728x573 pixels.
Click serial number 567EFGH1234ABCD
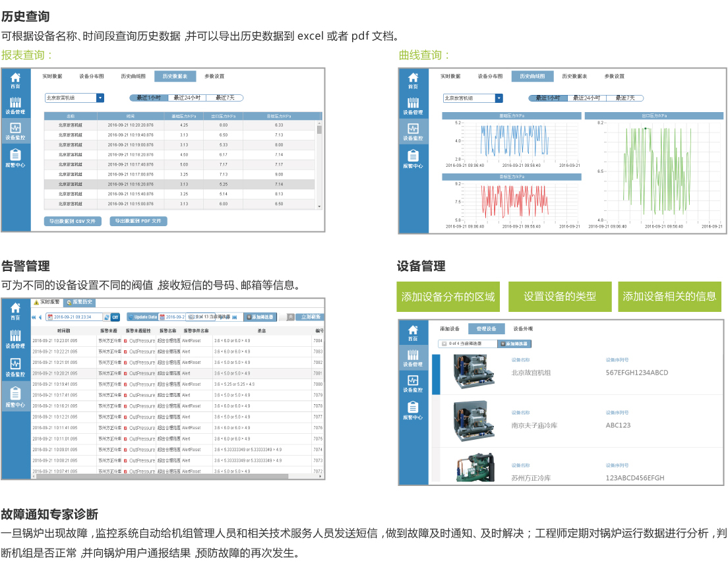pyautogui.click(x=637, y=373)
